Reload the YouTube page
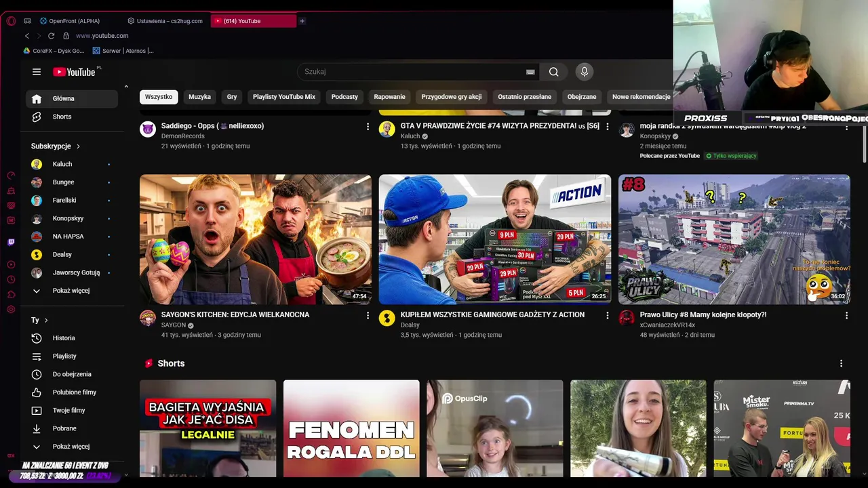 point(52,36)
